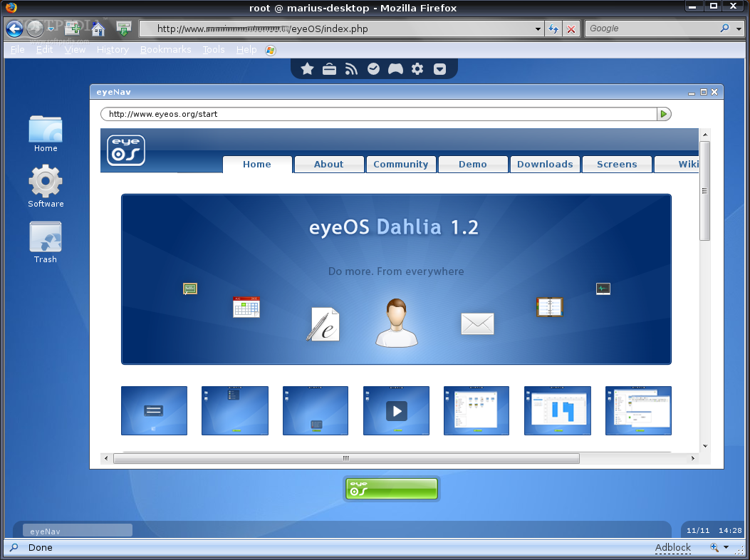Image resolution: width=750 pixels, height=560 pixels.
Task: Open the last screenshot thumbnail on right
Action: 639,410
